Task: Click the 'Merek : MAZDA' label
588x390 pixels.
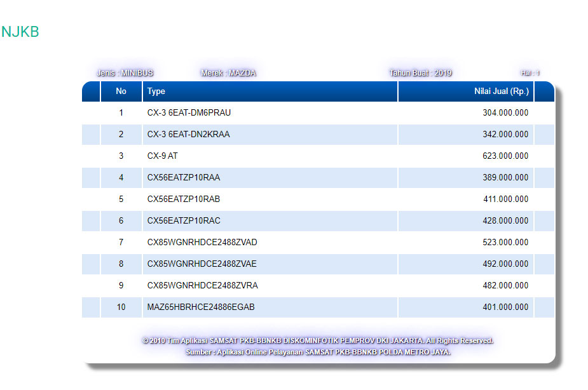Action: (x=228, y=73)
